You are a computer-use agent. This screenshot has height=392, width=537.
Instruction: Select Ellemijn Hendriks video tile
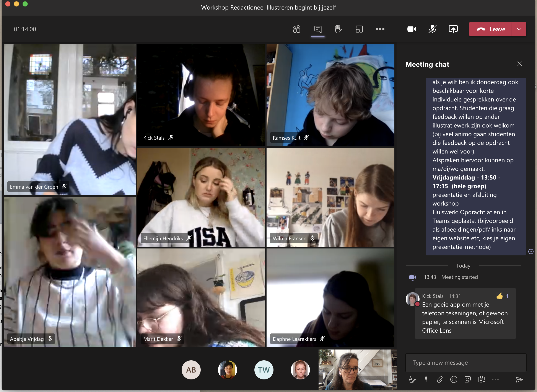[x=201, y=198]
